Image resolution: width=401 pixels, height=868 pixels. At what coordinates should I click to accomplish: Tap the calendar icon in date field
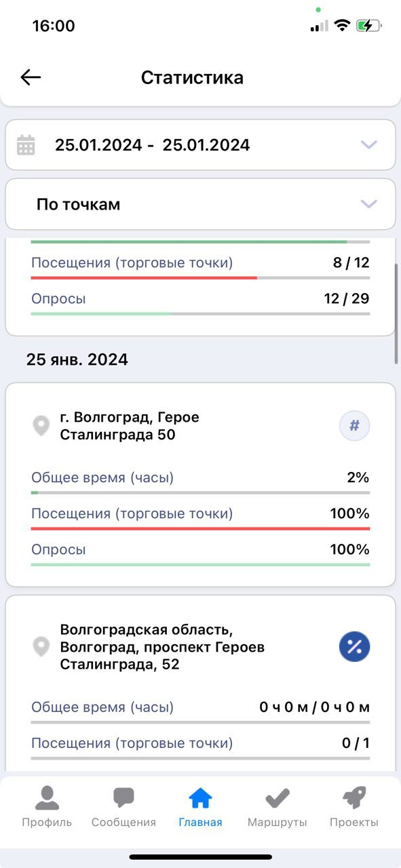tap(26, 145)
